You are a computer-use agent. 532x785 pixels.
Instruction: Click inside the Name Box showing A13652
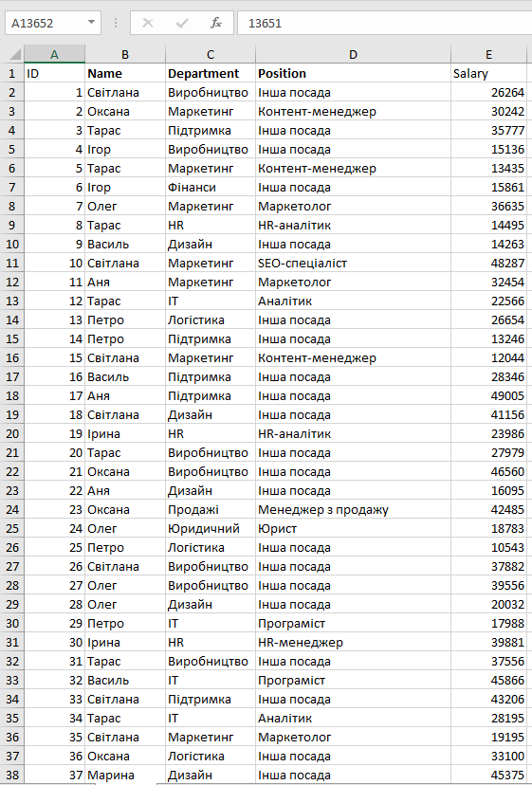pos(46,23)
